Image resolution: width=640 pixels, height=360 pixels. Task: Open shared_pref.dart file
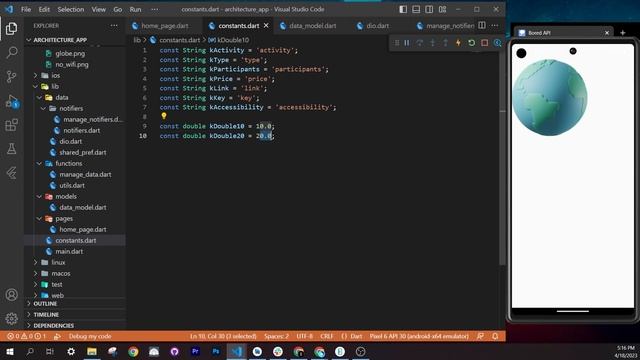tap(82, 152)
